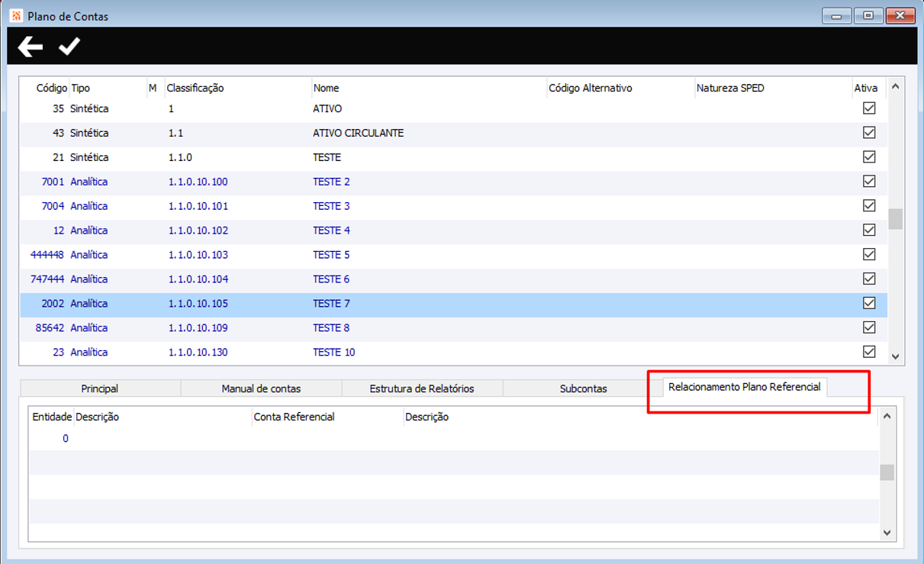924x564 pixels.
Task: Click the ATIVO CIRCULANTE name cell
Action: pyautogui.click(x=359, y=133)
